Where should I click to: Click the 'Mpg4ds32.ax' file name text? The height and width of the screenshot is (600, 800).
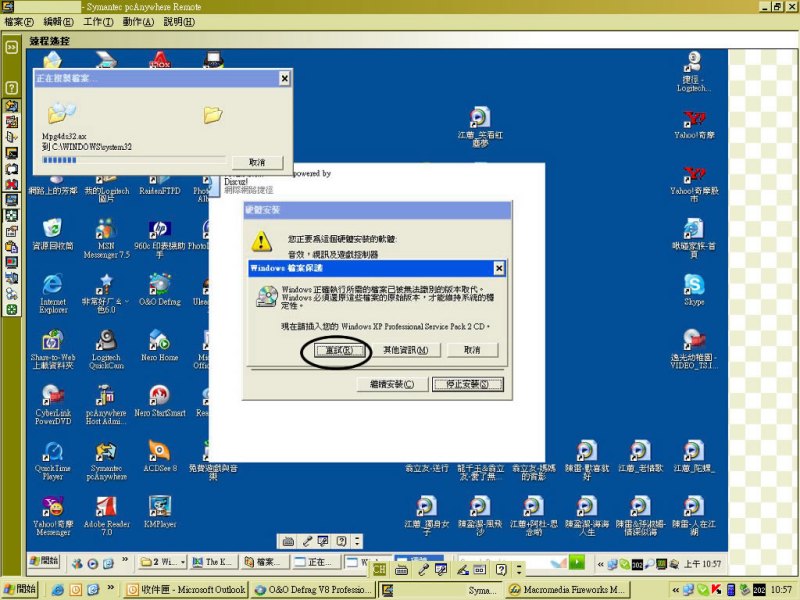pyautogui.click(x=64, y=136)
